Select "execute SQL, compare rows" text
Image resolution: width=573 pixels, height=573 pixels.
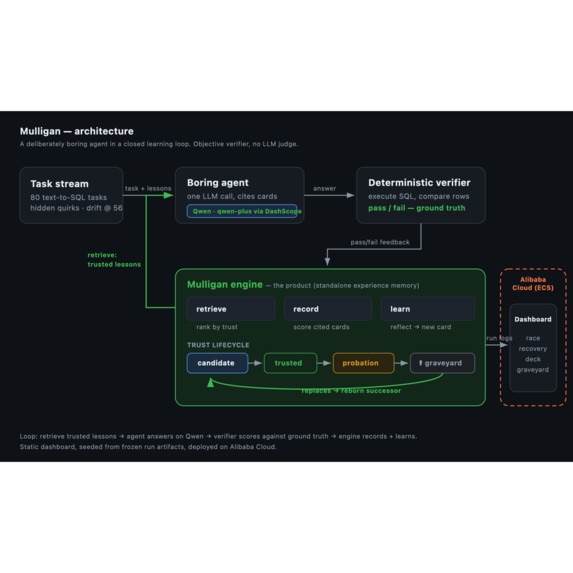[x=419, y=196]
